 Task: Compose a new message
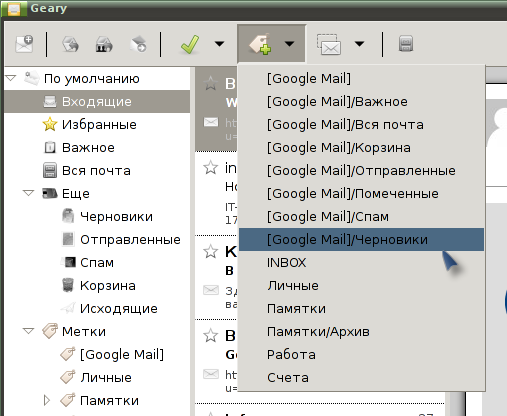point(24,44)
